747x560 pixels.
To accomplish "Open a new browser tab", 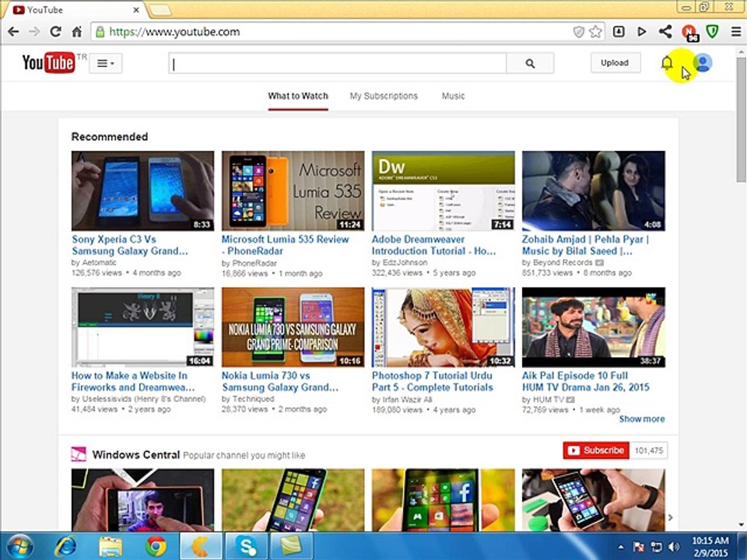I will [160, 9].
